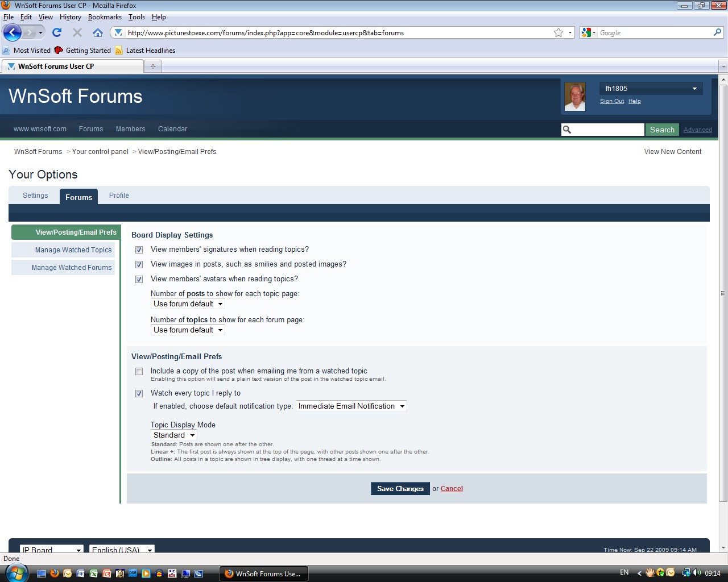This screenshot has height=582, width=728.
Task: Toggle Watch every topic I reply to
Action: 139,394
